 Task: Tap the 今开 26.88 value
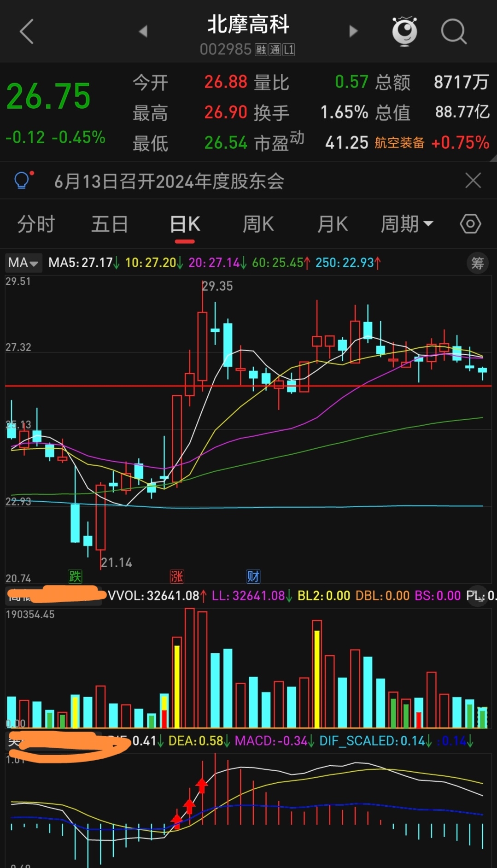tap(226, 82)
